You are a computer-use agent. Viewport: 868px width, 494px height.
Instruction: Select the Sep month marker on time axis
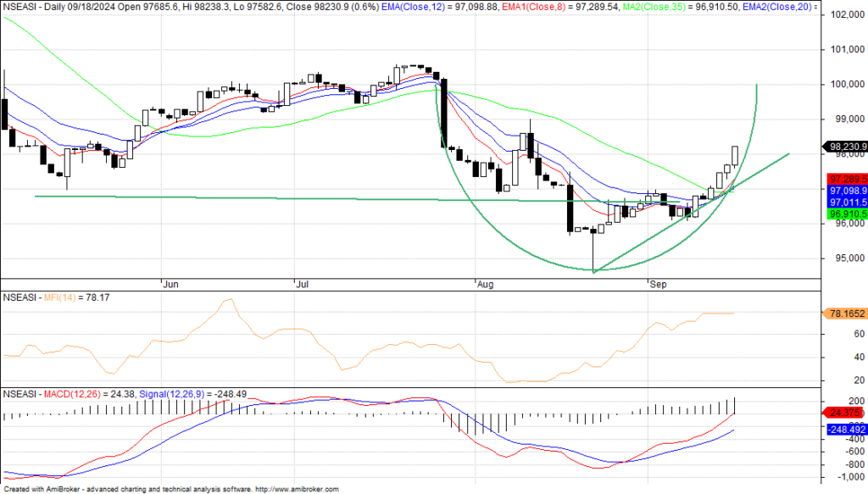(659, 286)
